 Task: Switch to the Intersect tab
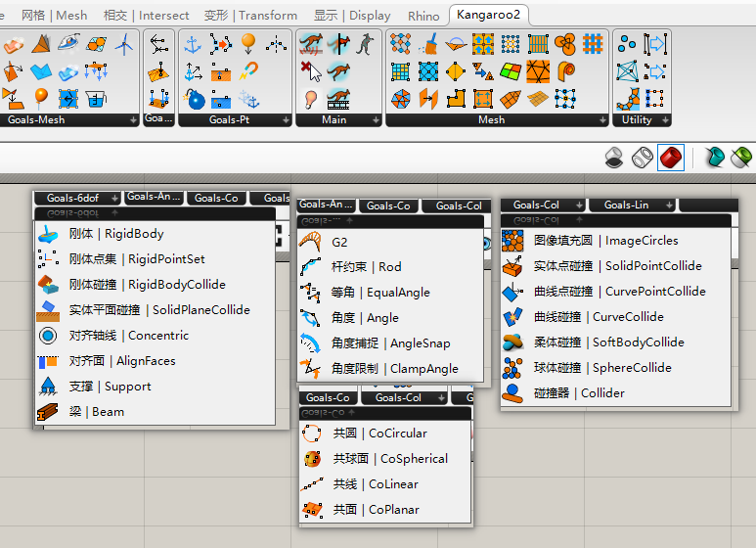[146, 16]
